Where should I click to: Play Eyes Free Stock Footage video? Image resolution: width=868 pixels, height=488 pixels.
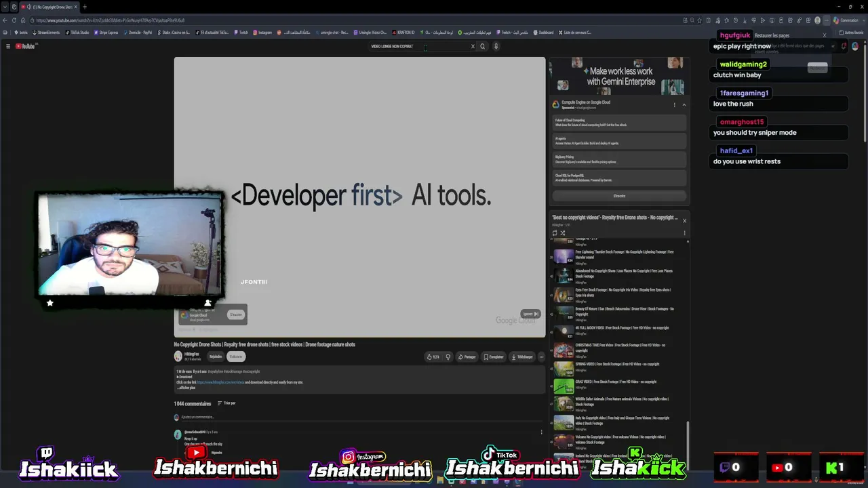tap(618, 294)
